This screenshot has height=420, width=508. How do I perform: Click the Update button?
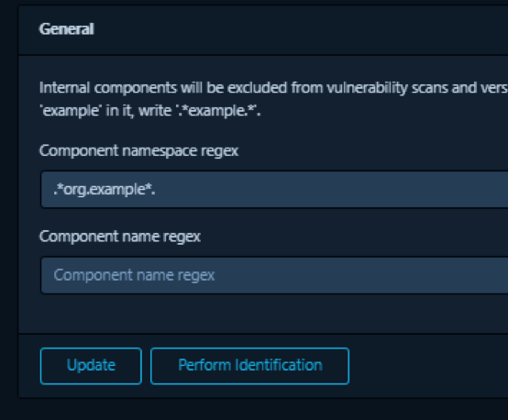(91, 366)
